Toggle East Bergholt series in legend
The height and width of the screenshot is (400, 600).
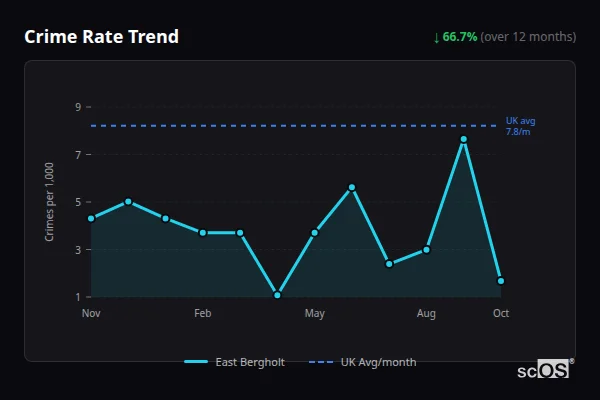tap(235, 362)
